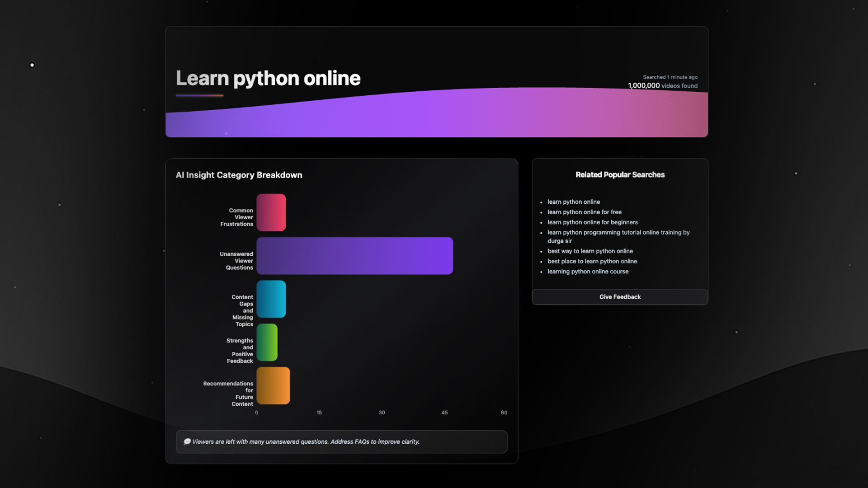Image resolution: width=868 pixels, height=488 pixels.
Task: Click the purple Unanswered Viewer Questions bar
Action: pyautogui.click(x=354, y=256)
